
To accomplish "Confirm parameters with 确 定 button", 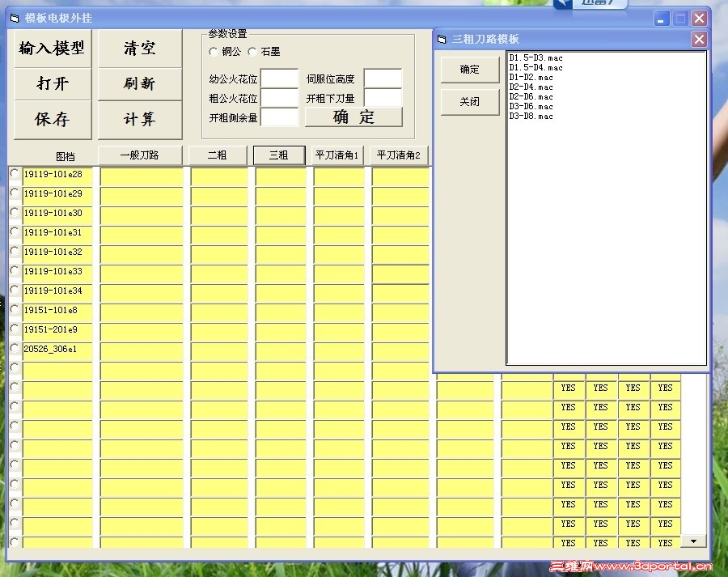I will pyautogui.click(x=353, y=117).
